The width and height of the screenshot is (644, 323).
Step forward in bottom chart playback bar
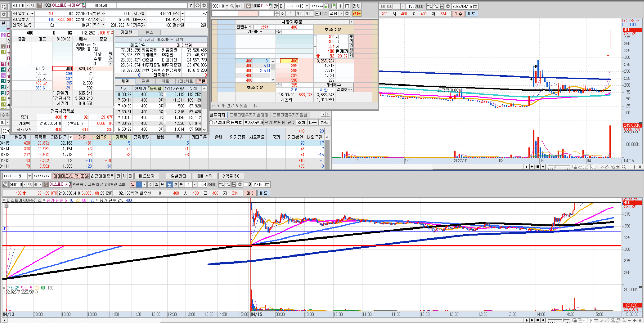(x=543, y=320)
